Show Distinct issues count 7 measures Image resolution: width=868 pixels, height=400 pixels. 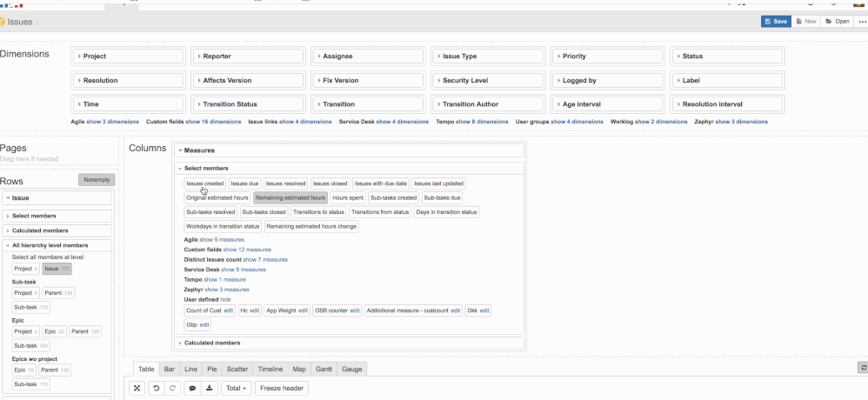[265, 259]
